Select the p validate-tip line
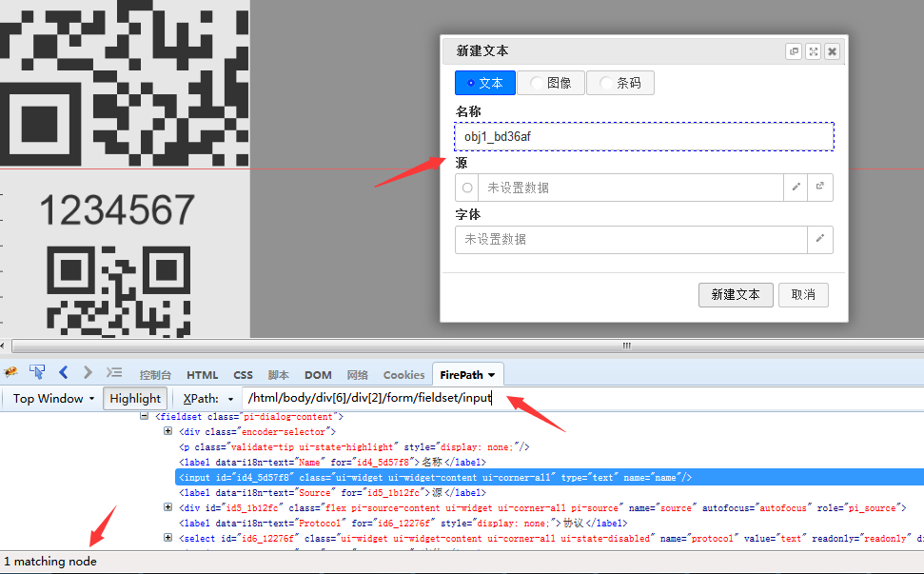This screenshot has height=574, width=924. [x=354, y=446]
